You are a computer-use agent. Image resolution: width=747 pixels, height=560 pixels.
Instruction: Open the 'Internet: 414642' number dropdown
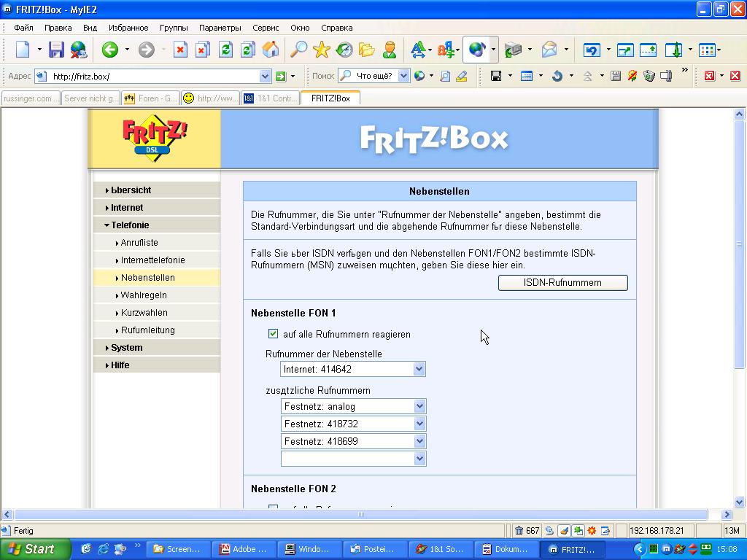click(x=419, y=368)
